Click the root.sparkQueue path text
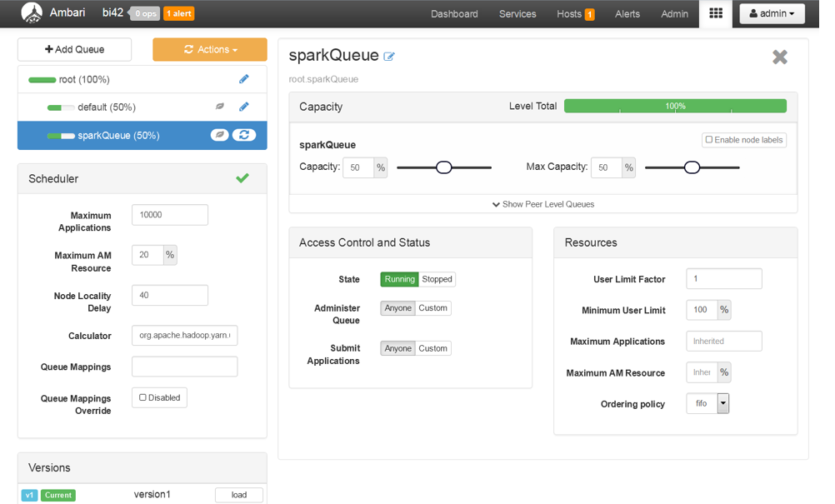Screen dimensions: 835x504 323,79
